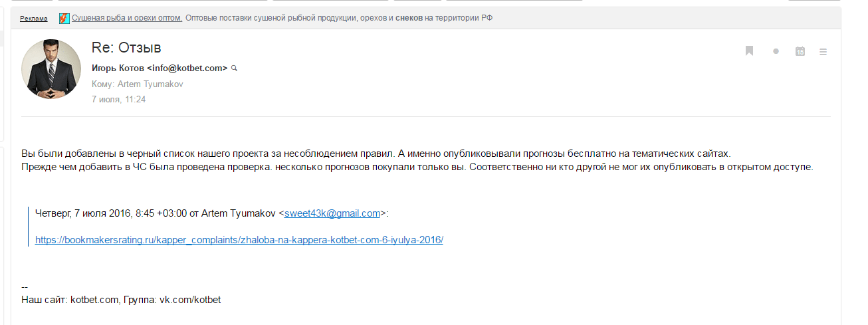Open the message actions hamburger menu
This screenshot has width=868, height=325.
pyautogui.click(x=823, y=51)
